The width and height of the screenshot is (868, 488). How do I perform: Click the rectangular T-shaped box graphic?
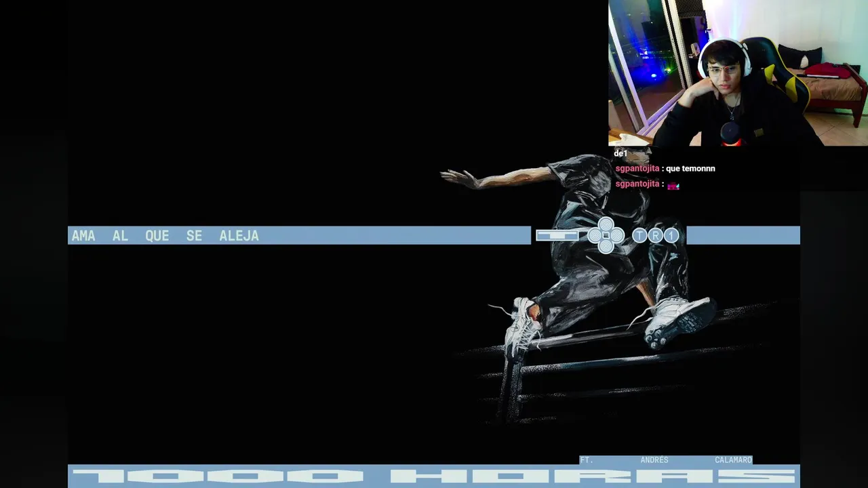[557, 235]
